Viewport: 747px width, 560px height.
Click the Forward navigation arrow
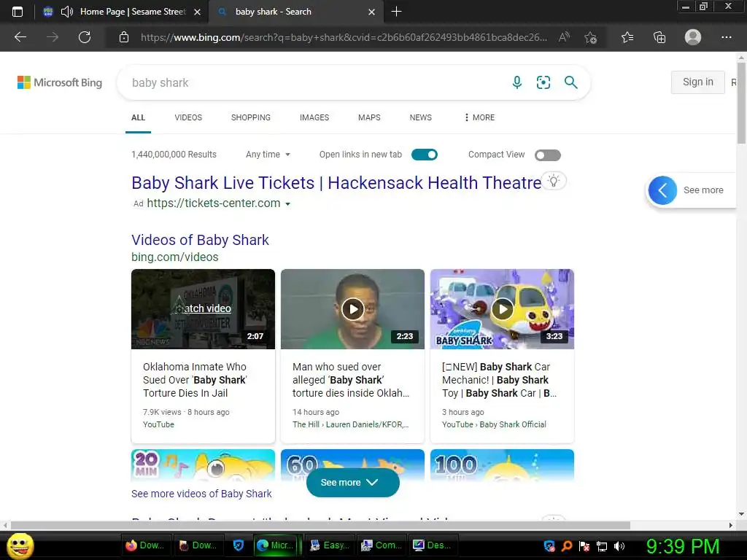click(x=53, y=37)
